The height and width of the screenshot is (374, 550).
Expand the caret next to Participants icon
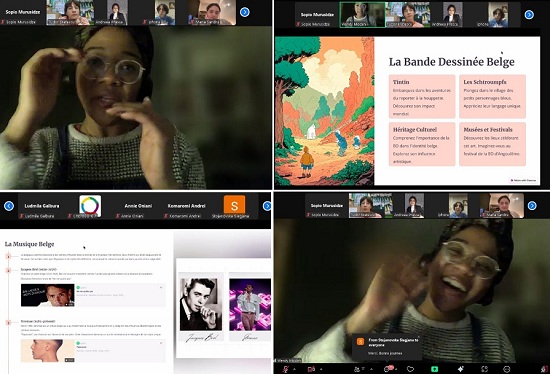point(371,369)
